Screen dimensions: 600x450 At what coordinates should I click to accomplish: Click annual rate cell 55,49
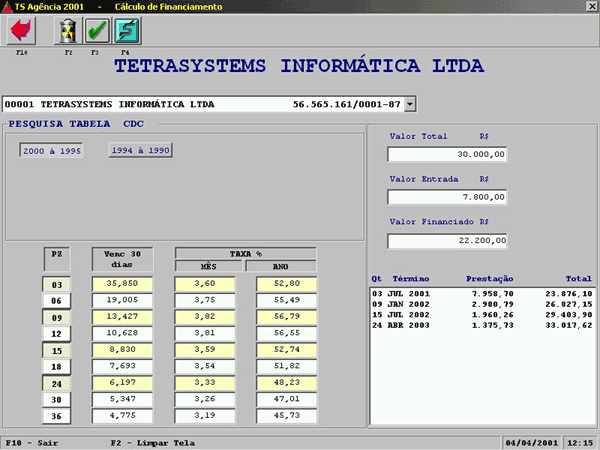tap(287, 300)
